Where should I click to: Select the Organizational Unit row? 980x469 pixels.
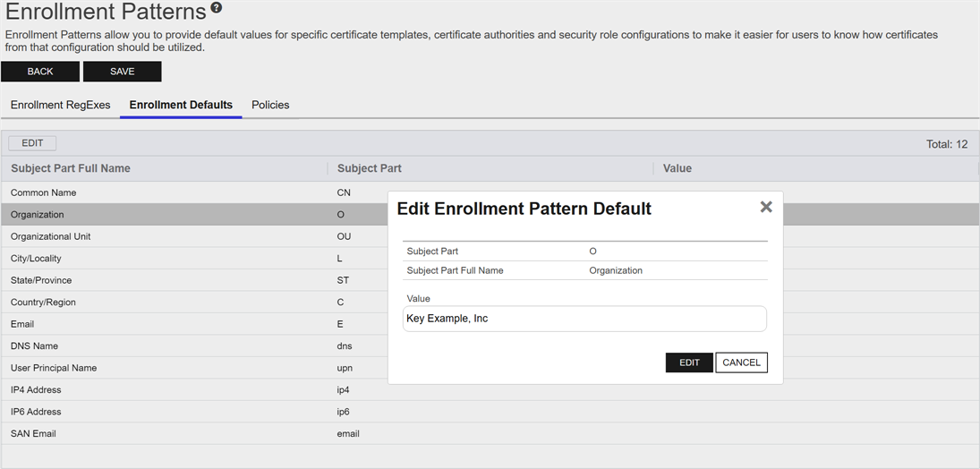[x=179, y=236]
